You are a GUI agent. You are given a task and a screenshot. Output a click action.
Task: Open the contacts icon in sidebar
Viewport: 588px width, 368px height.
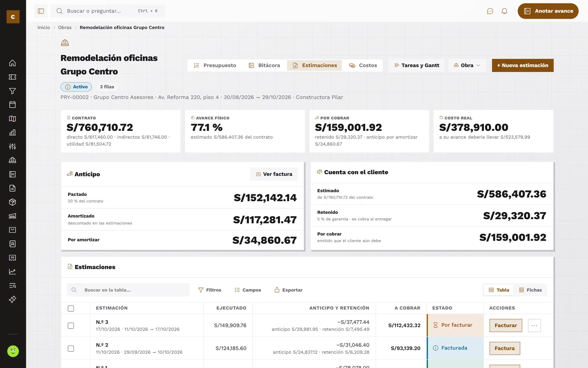point(12,244)
